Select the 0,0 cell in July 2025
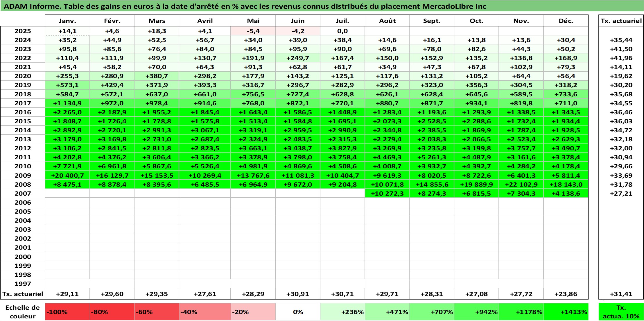This screenshot has width=644, height=321. tap(342, 31)
